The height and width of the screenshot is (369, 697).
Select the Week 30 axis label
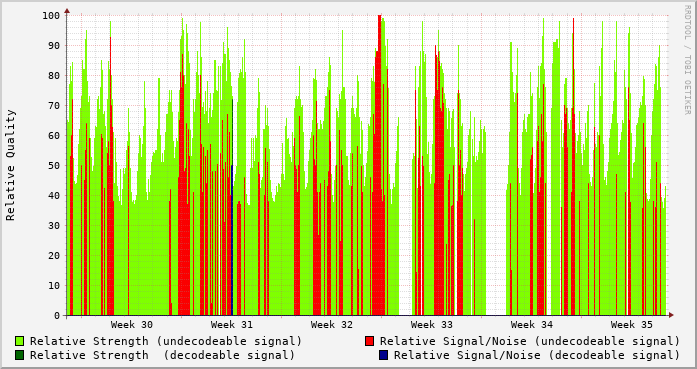pyautogui.click(x=132, y=325)
